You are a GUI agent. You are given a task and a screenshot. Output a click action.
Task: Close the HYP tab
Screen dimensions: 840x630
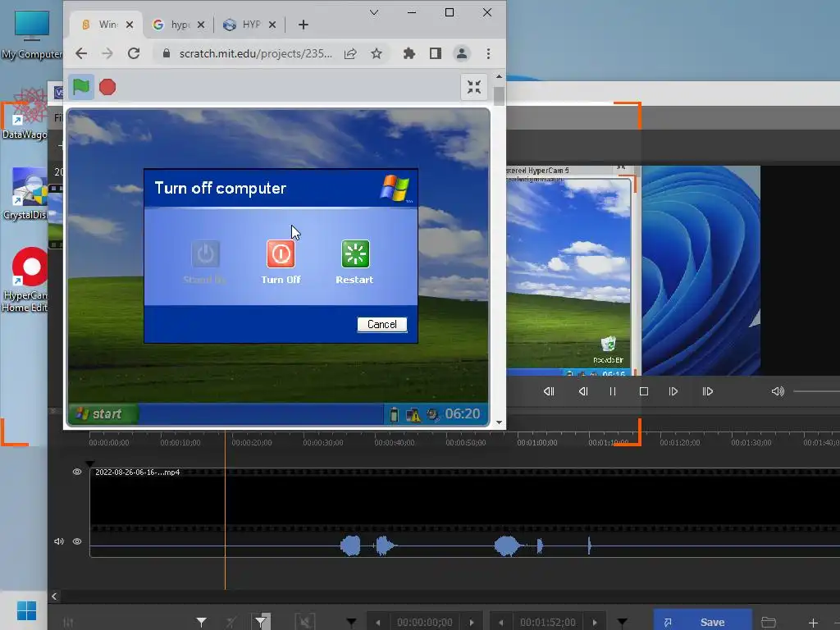272,25
